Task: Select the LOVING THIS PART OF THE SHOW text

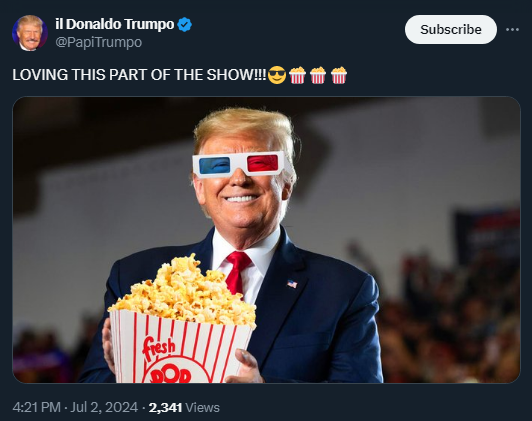Action: [139, 75]
